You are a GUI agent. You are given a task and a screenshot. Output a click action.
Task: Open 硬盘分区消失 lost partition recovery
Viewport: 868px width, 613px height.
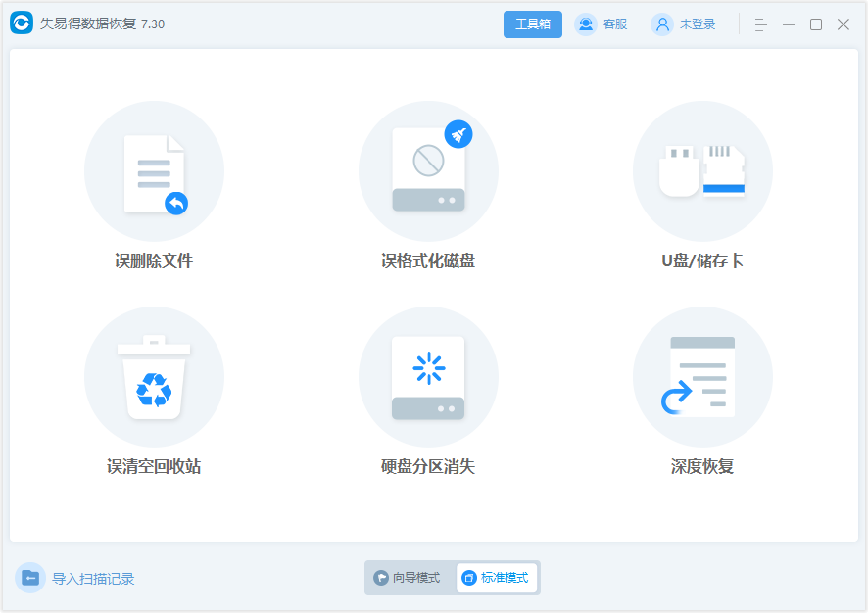coord(428,376)
